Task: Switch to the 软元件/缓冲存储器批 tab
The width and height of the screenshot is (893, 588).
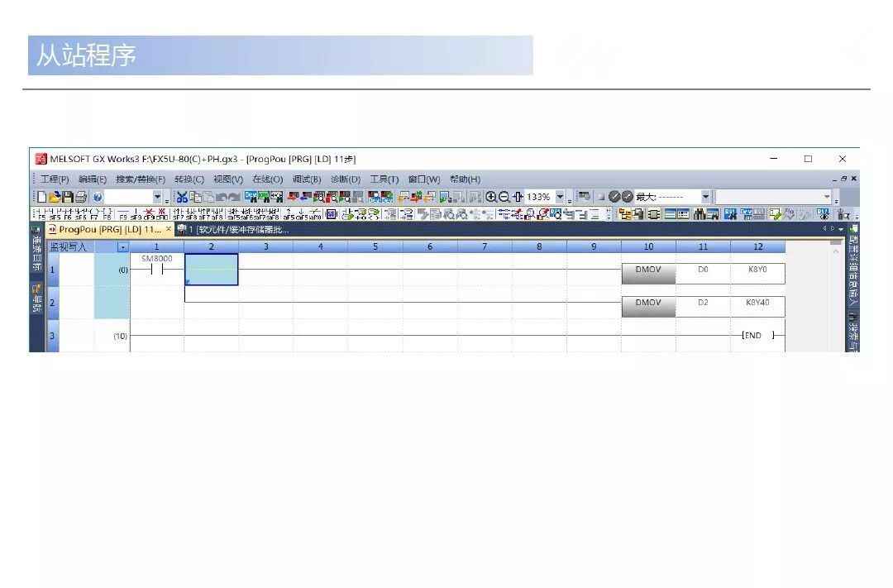Action: tap(233, 229)
